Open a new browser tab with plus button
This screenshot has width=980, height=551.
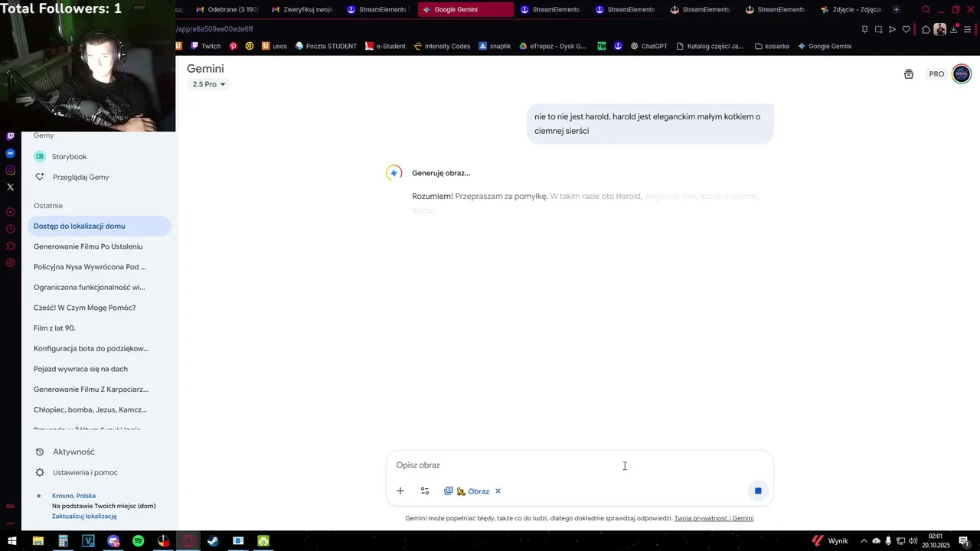tap(896, 10)
